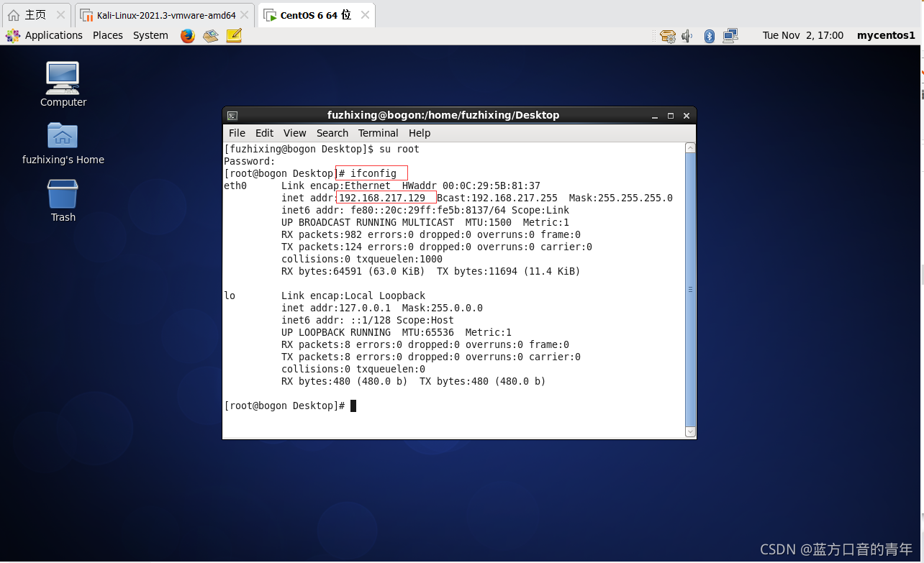Click the terminal window title bar icon
This screenshot has width=924, height=563.
coord(232,115)
